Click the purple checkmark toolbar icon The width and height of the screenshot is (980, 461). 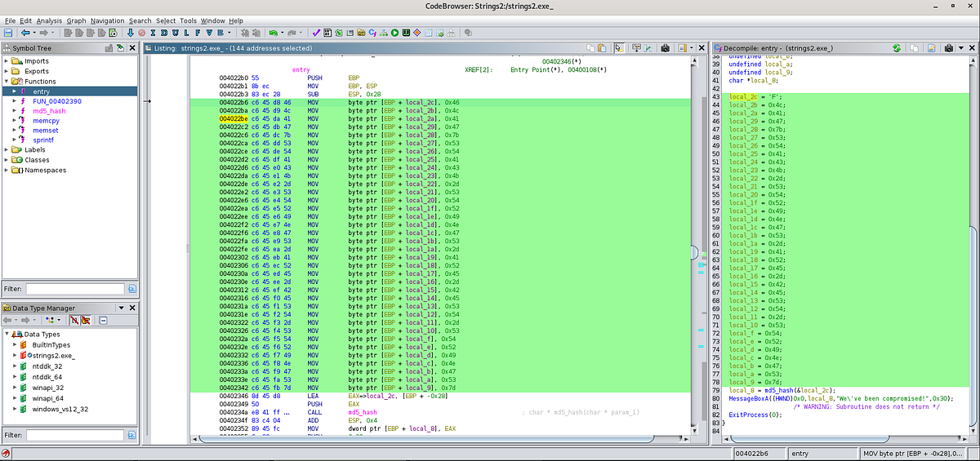316,33
